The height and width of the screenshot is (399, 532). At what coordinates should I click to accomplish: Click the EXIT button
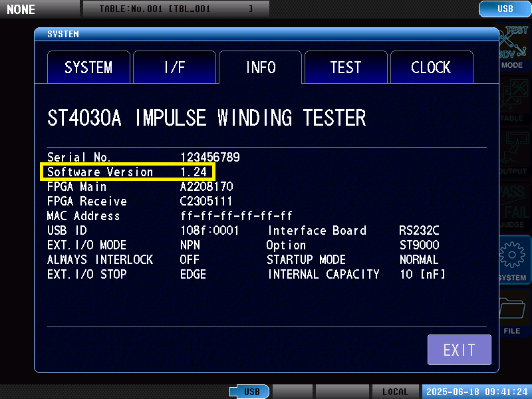460,350
